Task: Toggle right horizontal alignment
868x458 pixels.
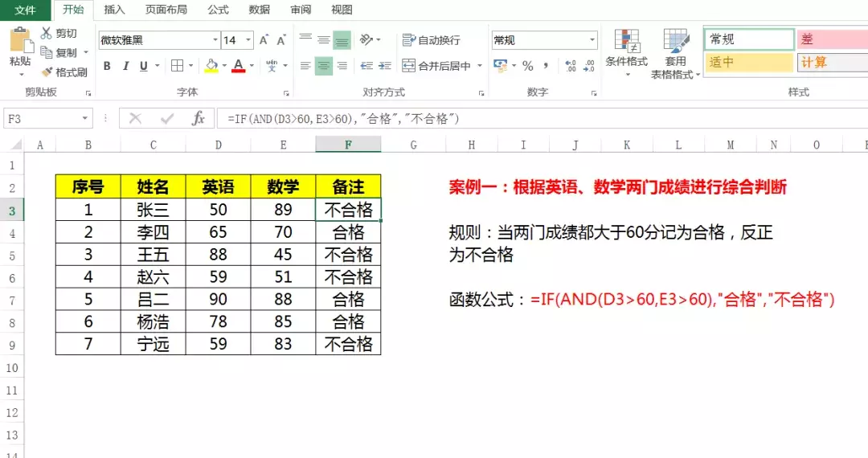Action: (x=342, y=66)
